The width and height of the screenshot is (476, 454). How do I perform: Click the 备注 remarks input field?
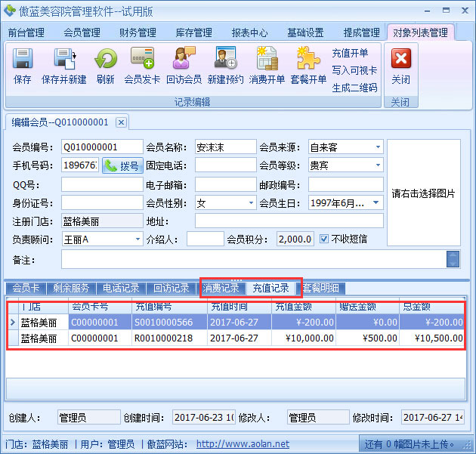coord(254,259)
